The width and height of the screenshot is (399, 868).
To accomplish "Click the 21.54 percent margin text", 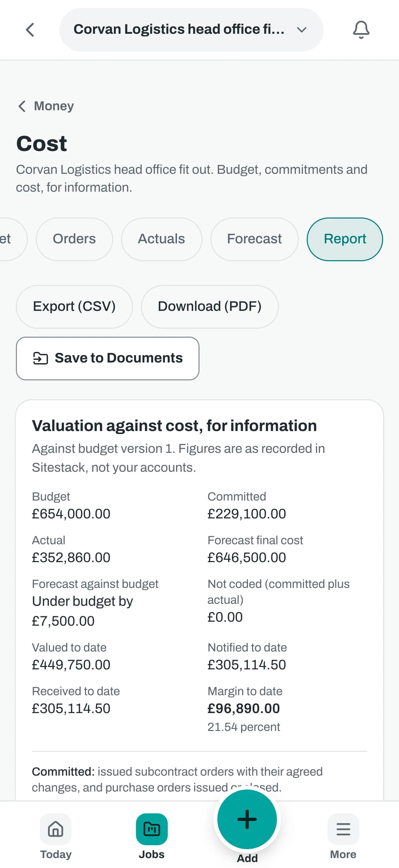I will [x=244, y=727].
